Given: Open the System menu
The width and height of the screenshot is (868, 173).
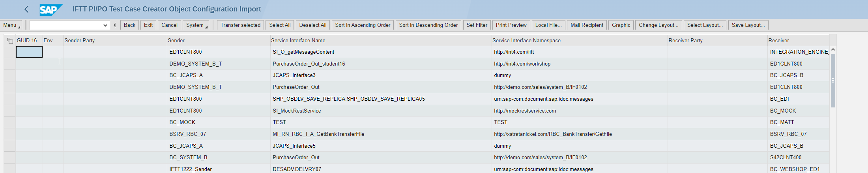Looking at the screenshot, I should [x=196, y=25].
